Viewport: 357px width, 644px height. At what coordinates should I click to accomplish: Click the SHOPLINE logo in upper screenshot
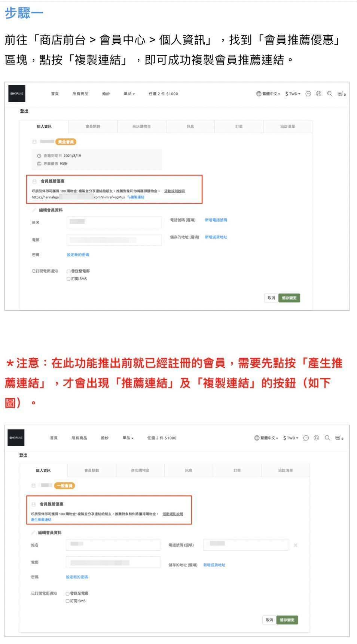coord(17,94)
